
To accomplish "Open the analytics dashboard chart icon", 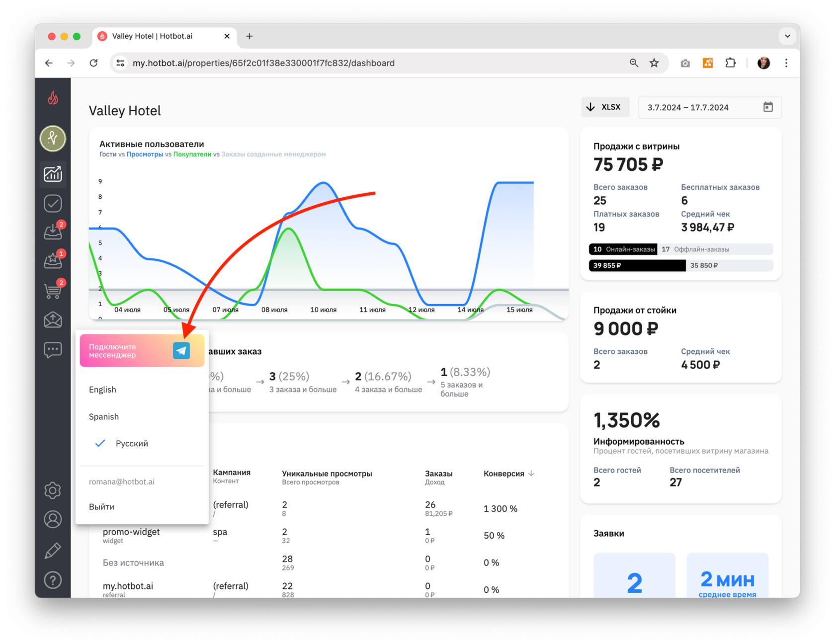I will click(53, 173).
